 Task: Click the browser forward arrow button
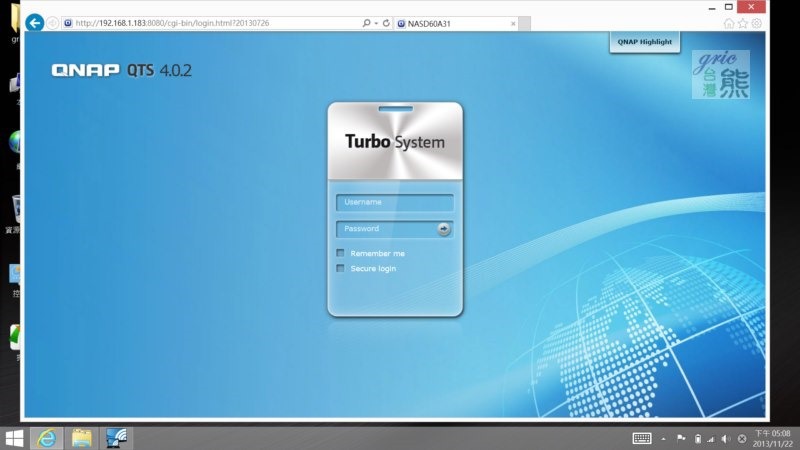pos(53,23)
